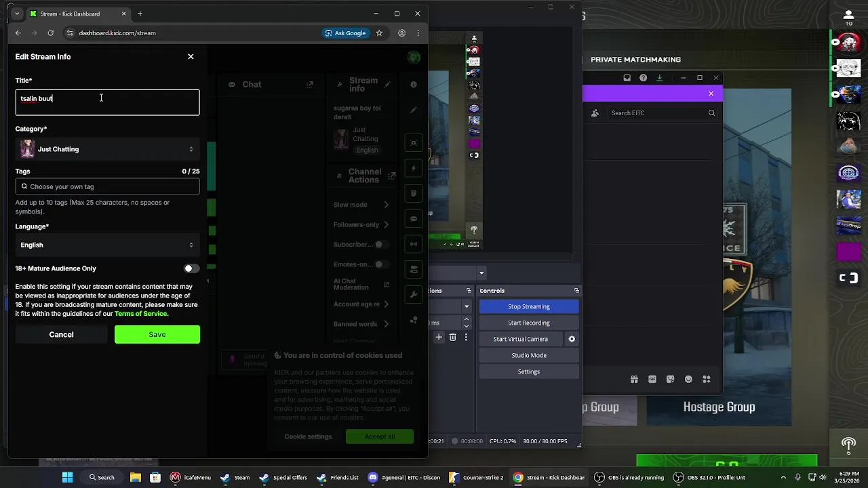
Task: Pop out the Channel Actions panel
Action: coord(391,176)
